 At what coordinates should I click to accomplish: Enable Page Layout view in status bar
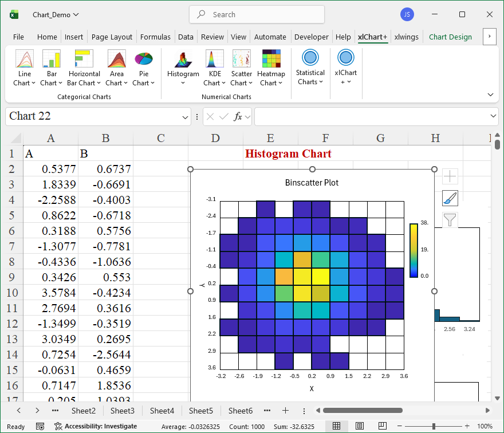pos(359,426)
